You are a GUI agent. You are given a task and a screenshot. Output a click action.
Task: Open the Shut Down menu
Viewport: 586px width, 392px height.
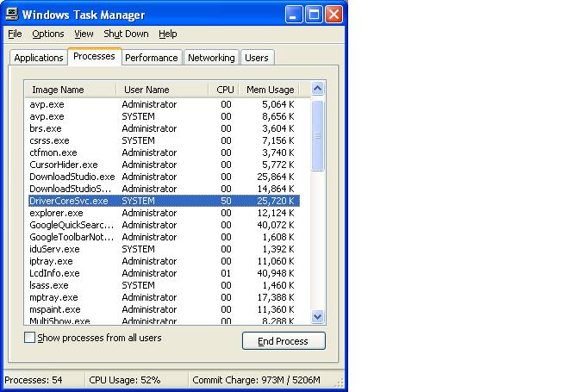point(126,34)
